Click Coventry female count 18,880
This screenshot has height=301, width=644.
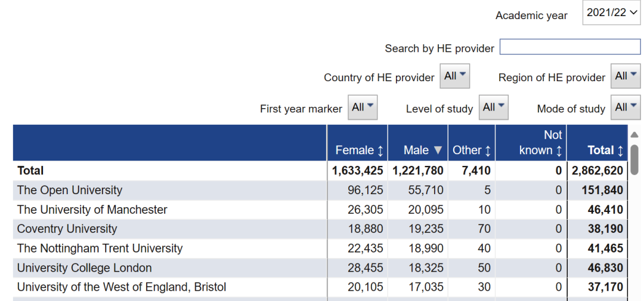coord(365,229)
